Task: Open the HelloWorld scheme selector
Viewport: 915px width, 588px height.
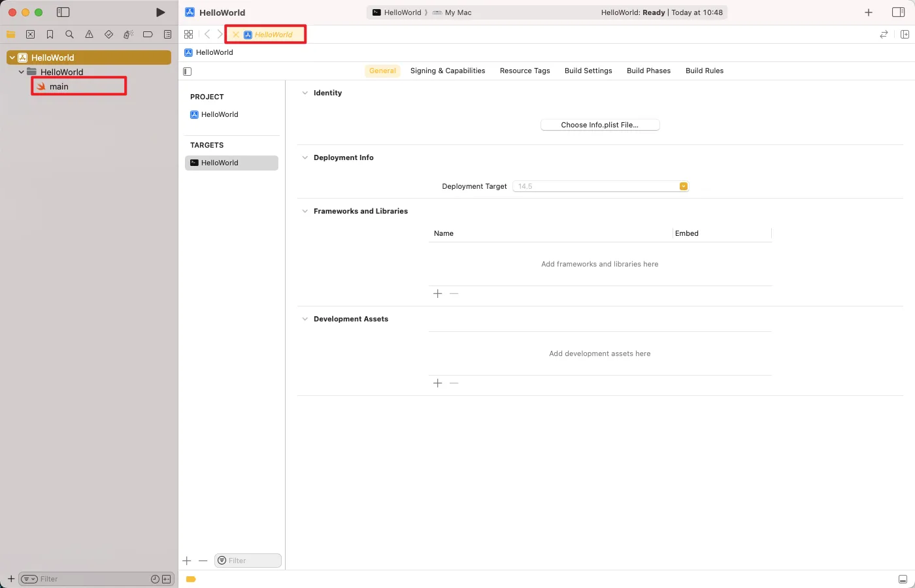Action: coord(397,12)
